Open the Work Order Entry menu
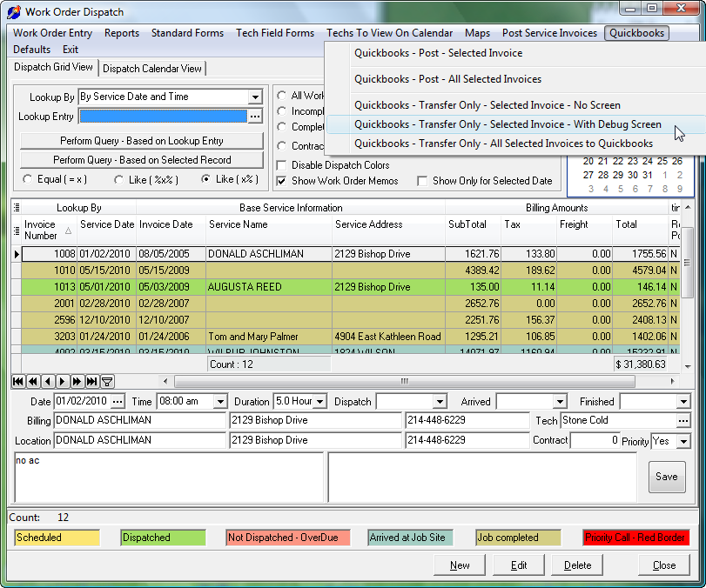 pos(53,33)
